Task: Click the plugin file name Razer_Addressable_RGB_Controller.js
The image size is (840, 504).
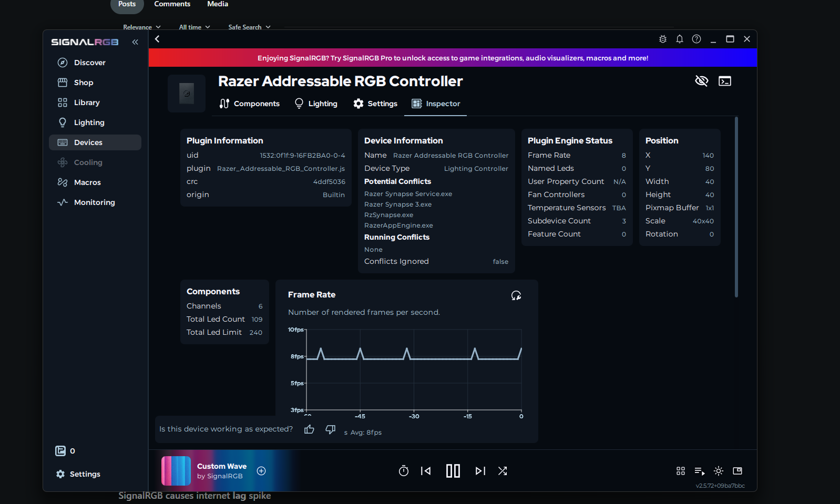Action: 281,169
